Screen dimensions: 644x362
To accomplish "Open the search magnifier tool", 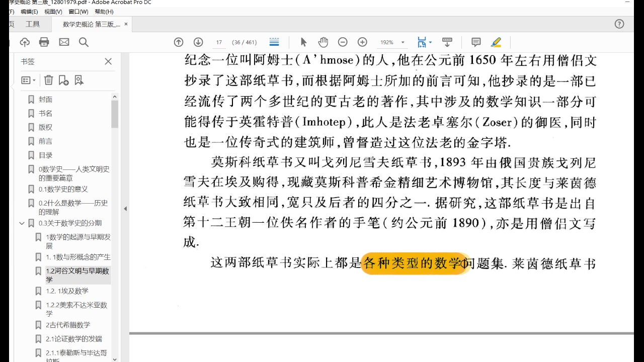I will pyautogui.click(x=84, y=42).
